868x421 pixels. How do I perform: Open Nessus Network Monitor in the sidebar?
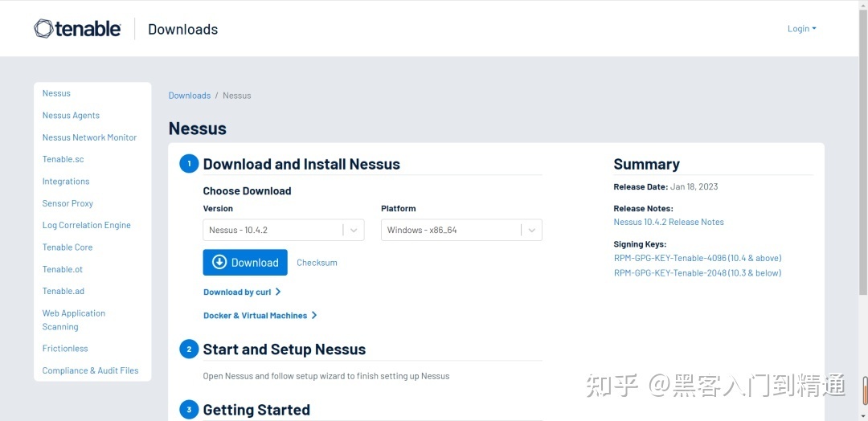click(x=90, y=137)
